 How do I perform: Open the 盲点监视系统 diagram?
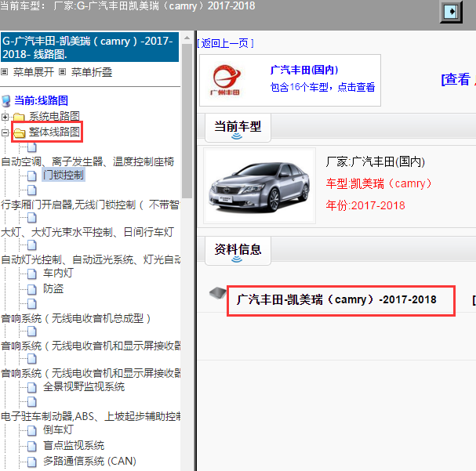(74, 445)
